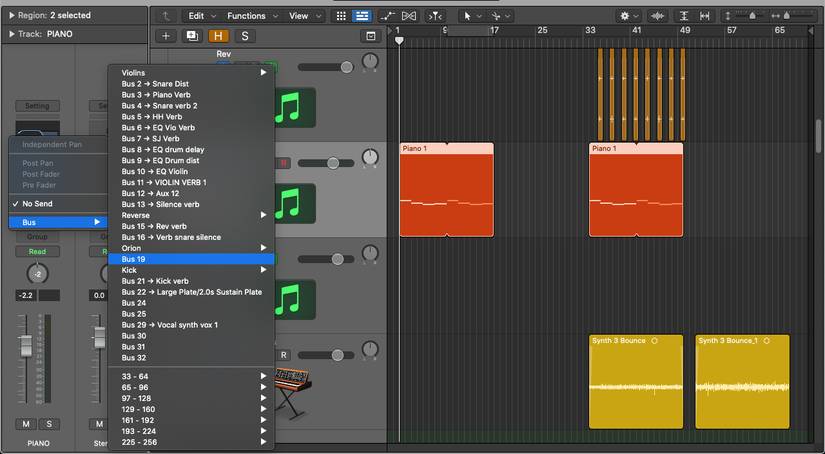825x454 pixels.
Task: Click the track header options box icon
Action: (371, 36)
